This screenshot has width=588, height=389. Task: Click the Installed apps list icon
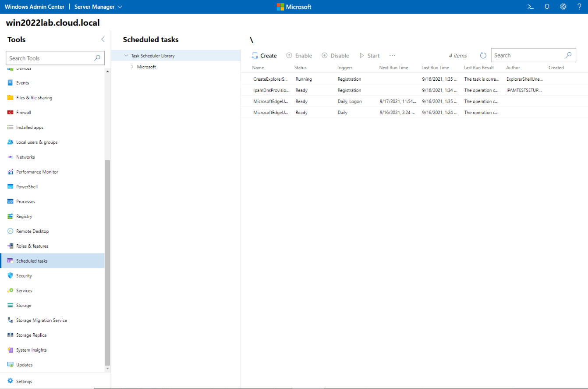pos(11,128)
